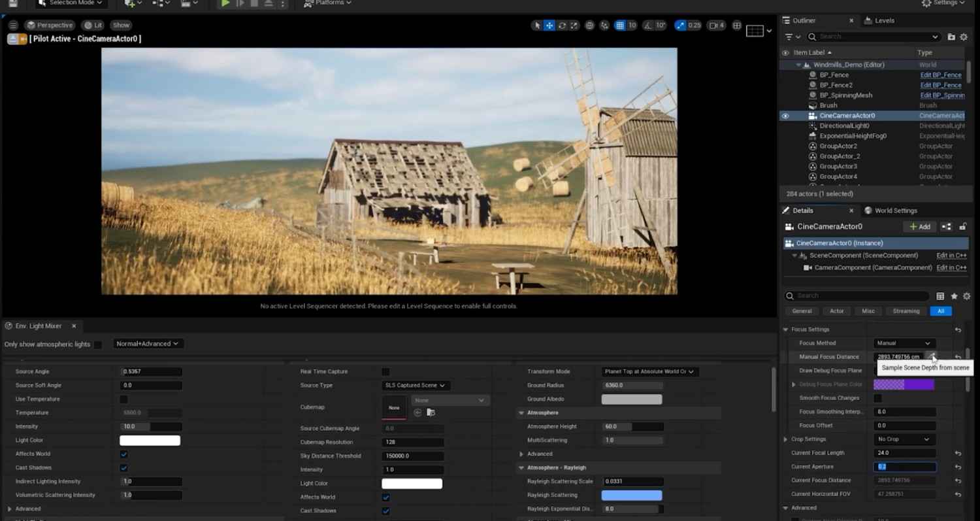Toggle the Use Temperature checkbox
The height and width of the screenshot is (521, 980).
coord(124,399)
